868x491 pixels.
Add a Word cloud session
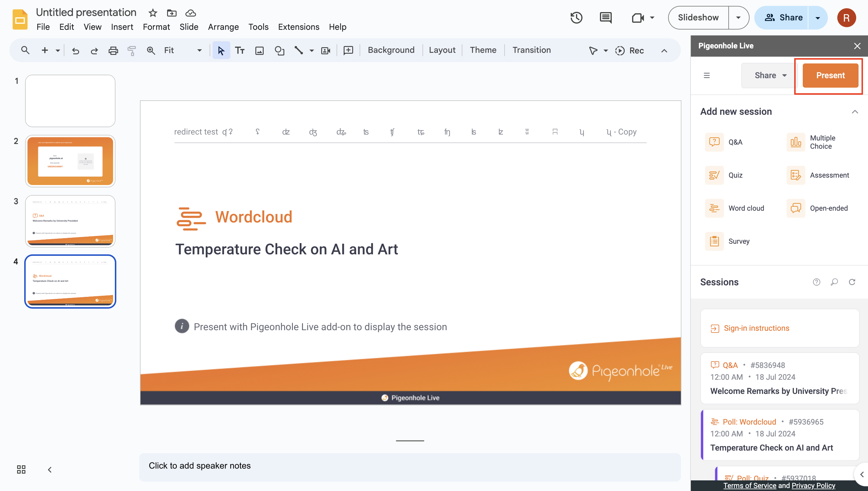pos(735,208)
